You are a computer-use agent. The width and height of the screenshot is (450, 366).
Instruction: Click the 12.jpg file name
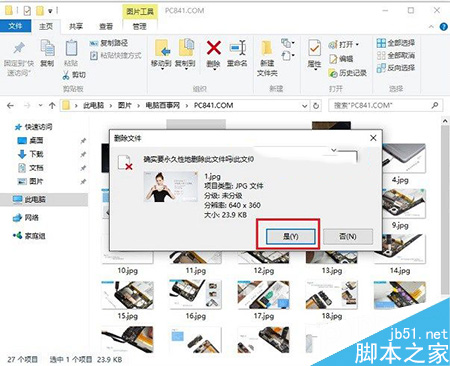click(x=264, y=270)
